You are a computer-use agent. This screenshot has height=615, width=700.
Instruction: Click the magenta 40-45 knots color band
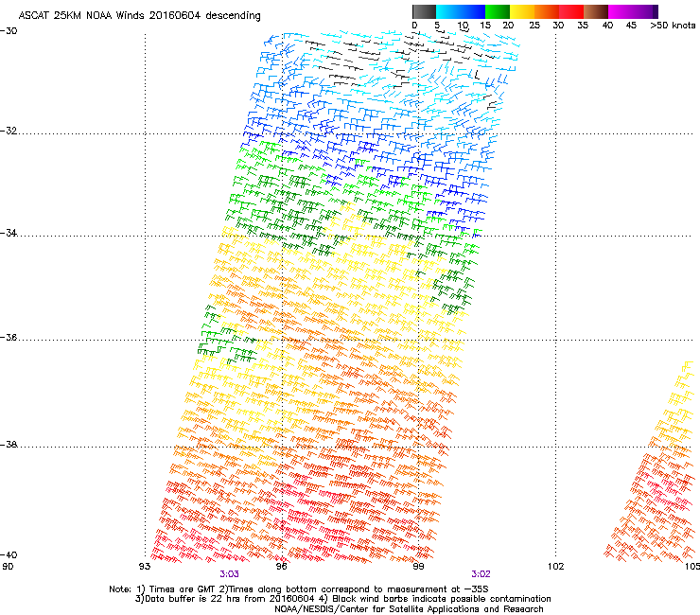(x=621, y=11)
